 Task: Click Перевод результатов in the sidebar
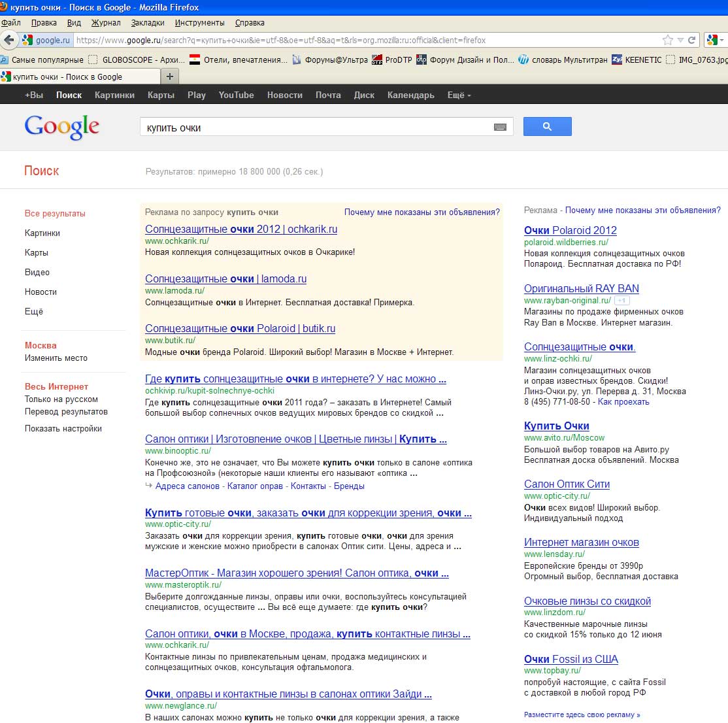tap(66, 412)
